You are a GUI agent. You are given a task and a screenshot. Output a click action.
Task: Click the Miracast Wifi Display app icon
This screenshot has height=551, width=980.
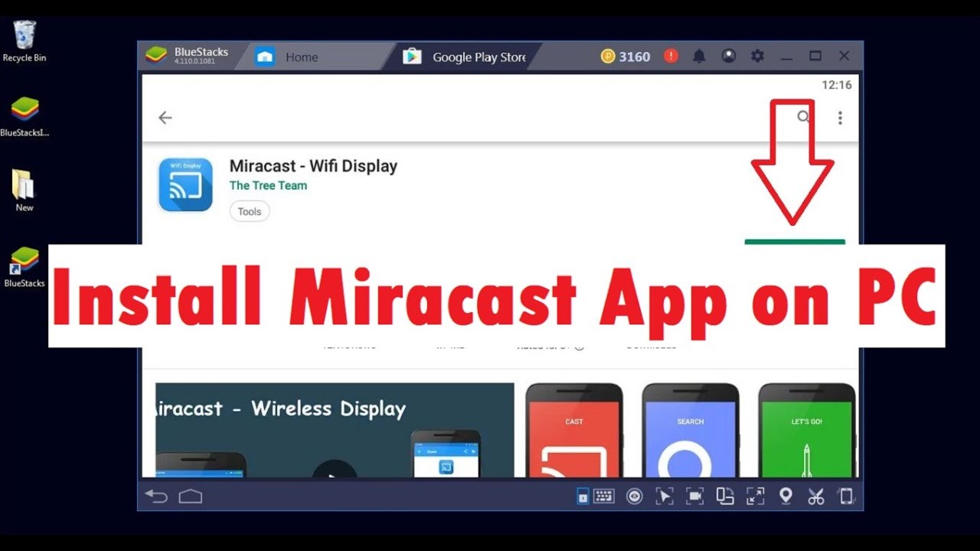pos(185,184)
